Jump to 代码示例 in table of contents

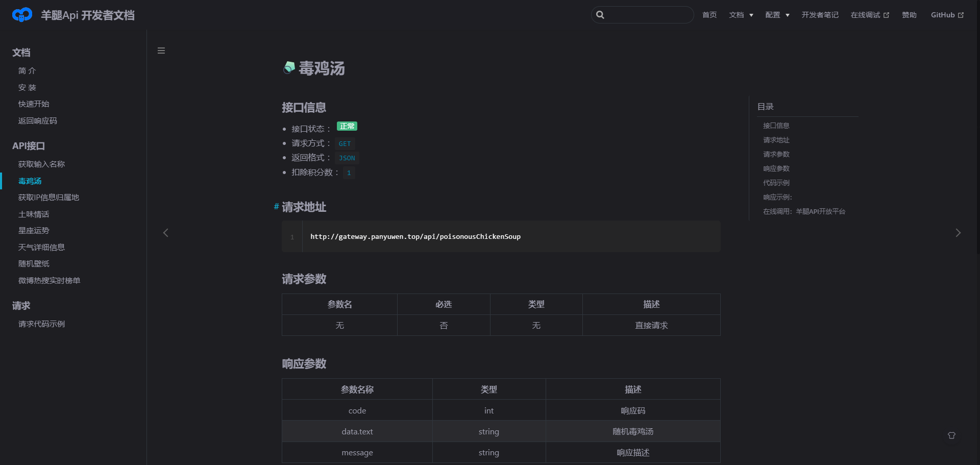tap(776, 183)
